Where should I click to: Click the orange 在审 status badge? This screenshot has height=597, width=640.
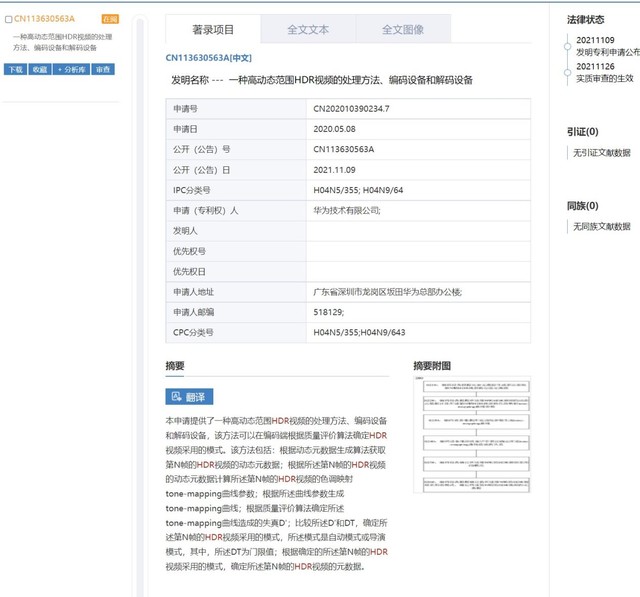point(110,19)
